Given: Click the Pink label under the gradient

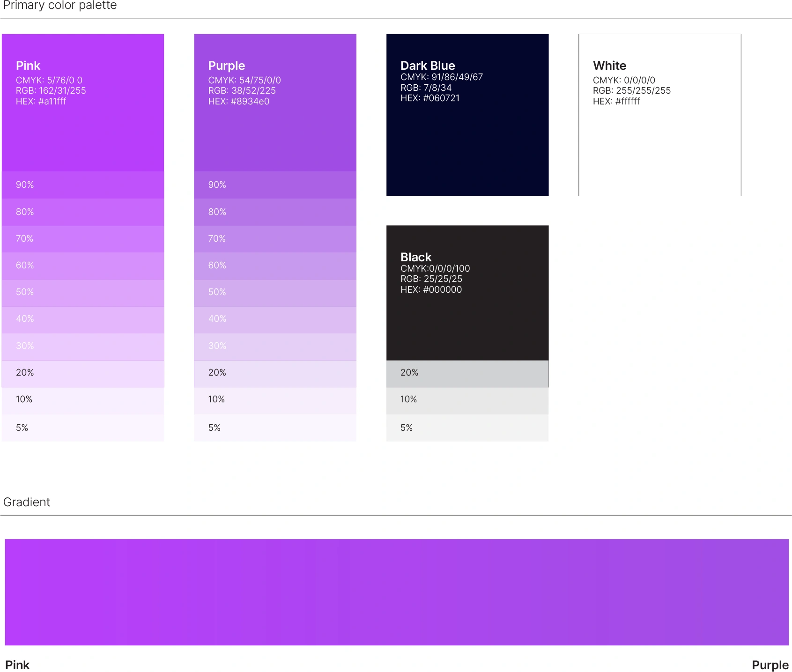Looking at the screenshot, I should click(17, 665).
